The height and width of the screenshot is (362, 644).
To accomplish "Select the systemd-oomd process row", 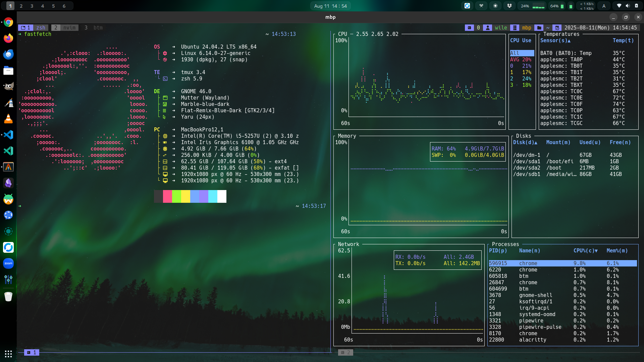I will point(563,314).
